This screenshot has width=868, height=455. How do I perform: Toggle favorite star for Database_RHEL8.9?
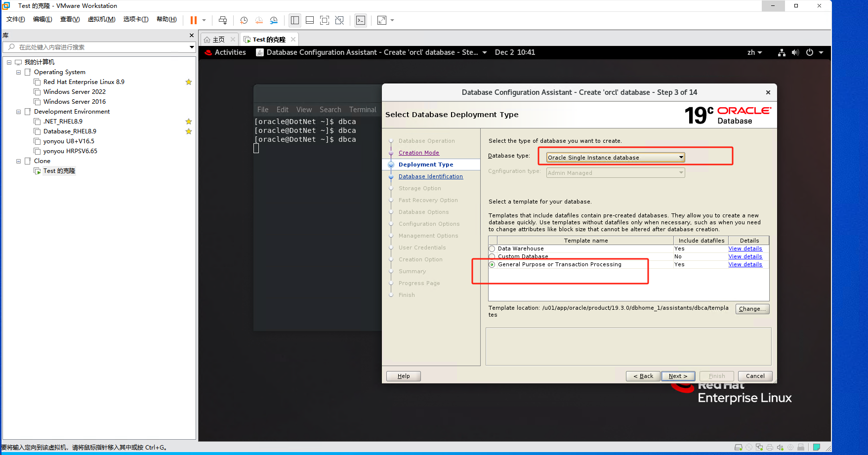tap(189, 131)
